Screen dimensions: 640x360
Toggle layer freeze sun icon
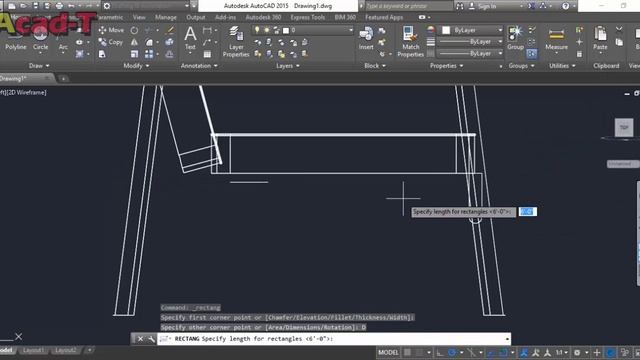pyautogui.click(x=267, y=30)
